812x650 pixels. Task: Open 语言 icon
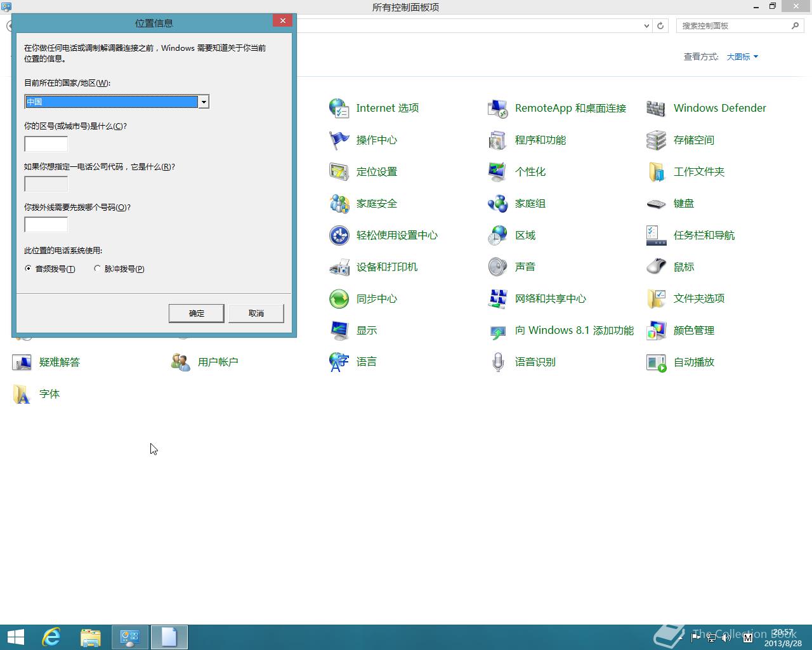tap(339, 362)
